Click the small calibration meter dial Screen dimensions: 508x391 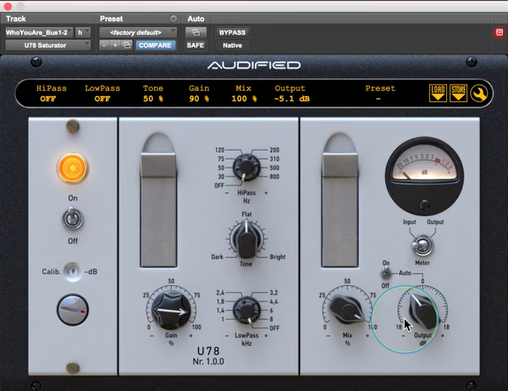(73, 310)
